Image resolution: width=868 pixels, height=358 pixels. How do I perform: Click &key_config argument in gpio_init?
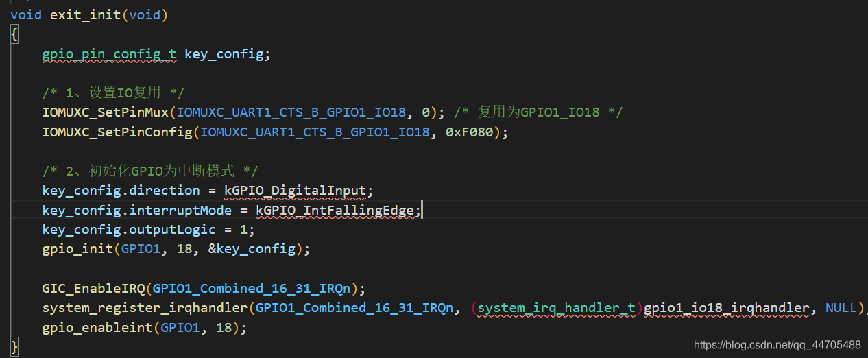click(x=252, y=249)
